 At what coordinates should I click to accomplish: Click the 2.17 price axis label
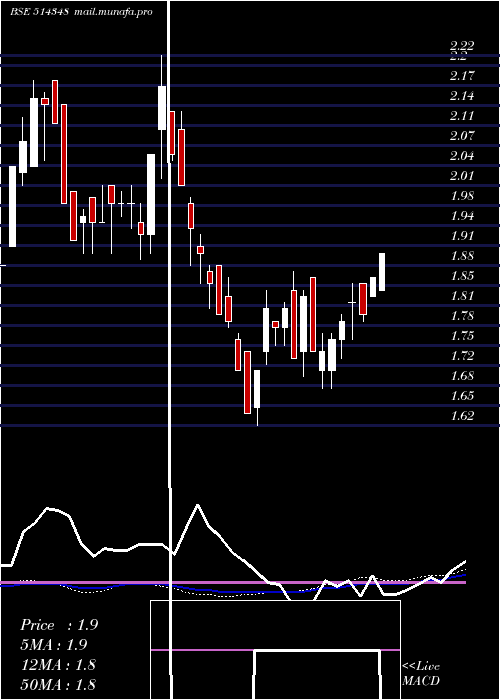(x=462, y=75)
